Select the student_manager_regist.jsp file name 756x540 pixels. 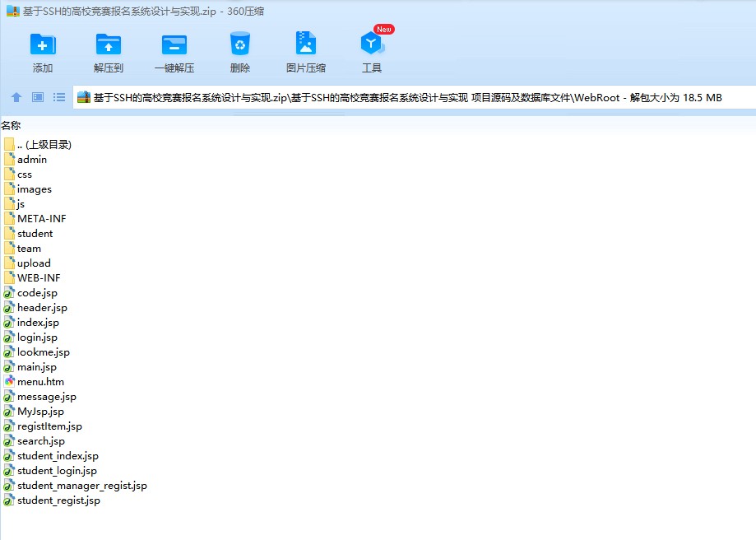(x=82, y=486)
